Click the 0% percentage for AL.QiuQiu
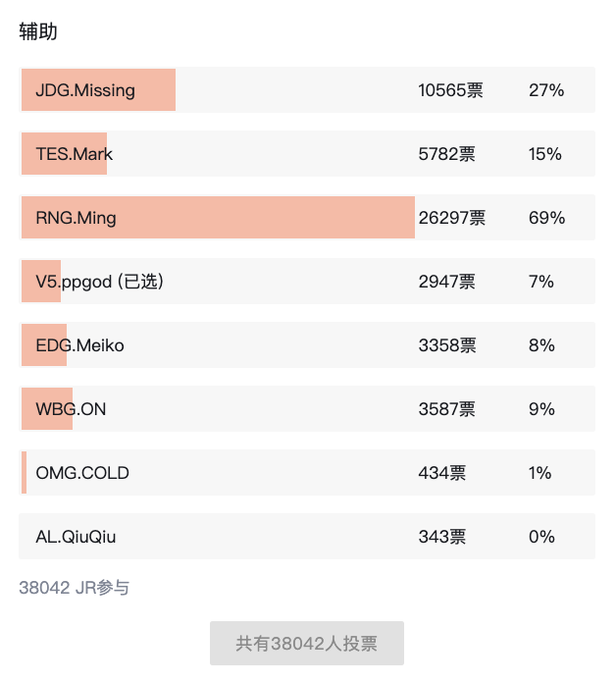This screenshot has height=682, width=616. click(541, 537)
